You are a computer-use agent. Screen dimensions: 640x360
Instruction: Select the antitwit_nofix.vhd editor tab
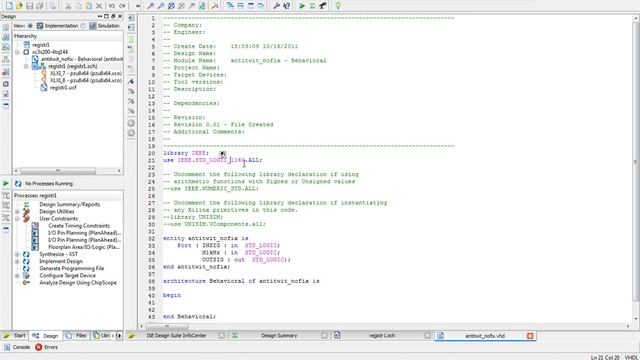[485, 336]
